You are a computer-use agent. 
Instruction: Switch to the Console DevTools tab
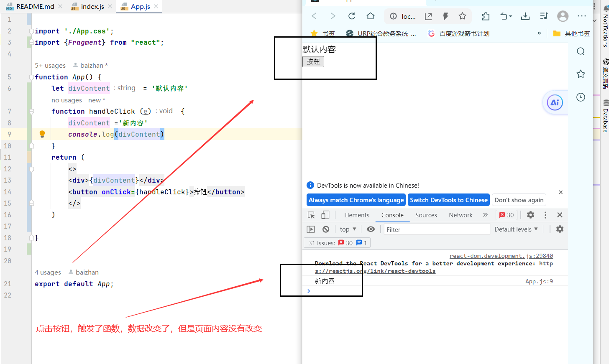392,215
